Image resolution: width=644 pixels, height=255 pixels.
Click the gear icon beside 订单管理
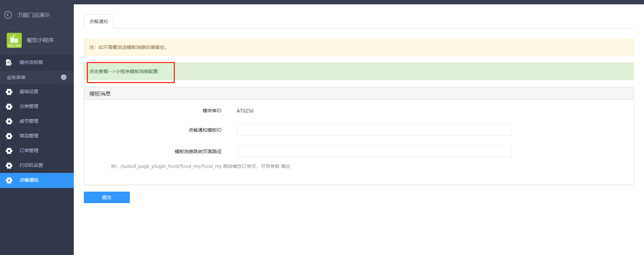tap(9, 151)
